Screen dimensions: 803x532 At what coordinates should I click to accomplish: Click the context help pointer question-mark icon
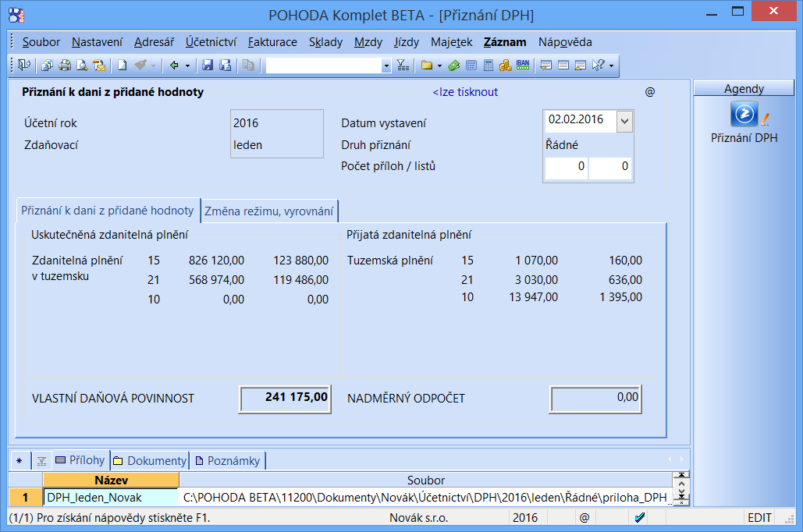click(x=598, y=65)
